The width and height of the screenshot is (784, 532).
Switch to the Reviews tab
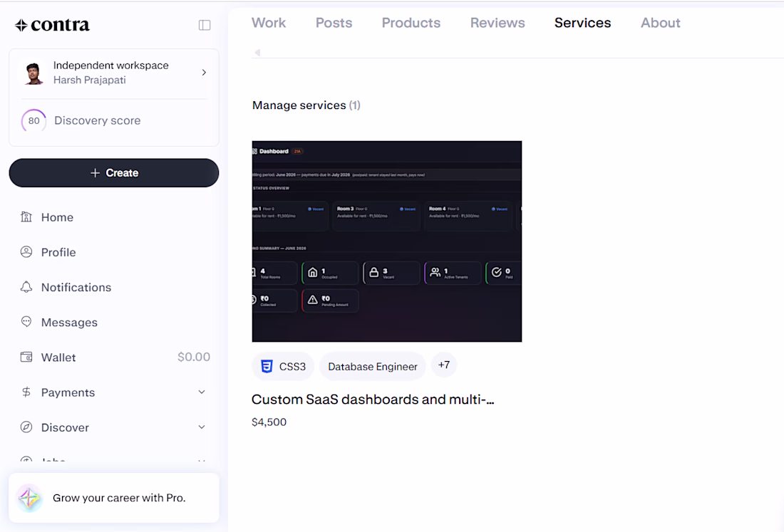(497, 23)
